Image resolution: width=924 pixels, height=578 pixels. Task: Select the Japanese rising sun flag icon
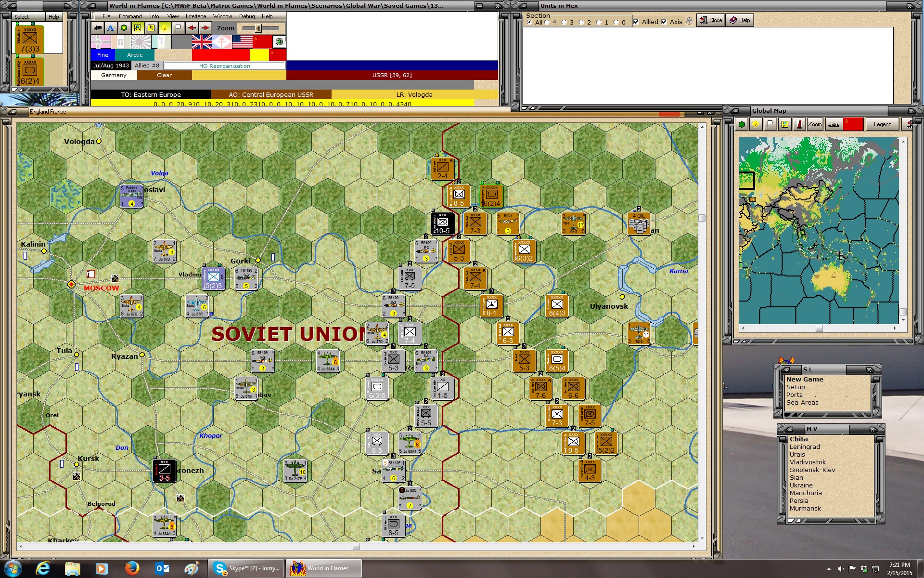(141, 42)
